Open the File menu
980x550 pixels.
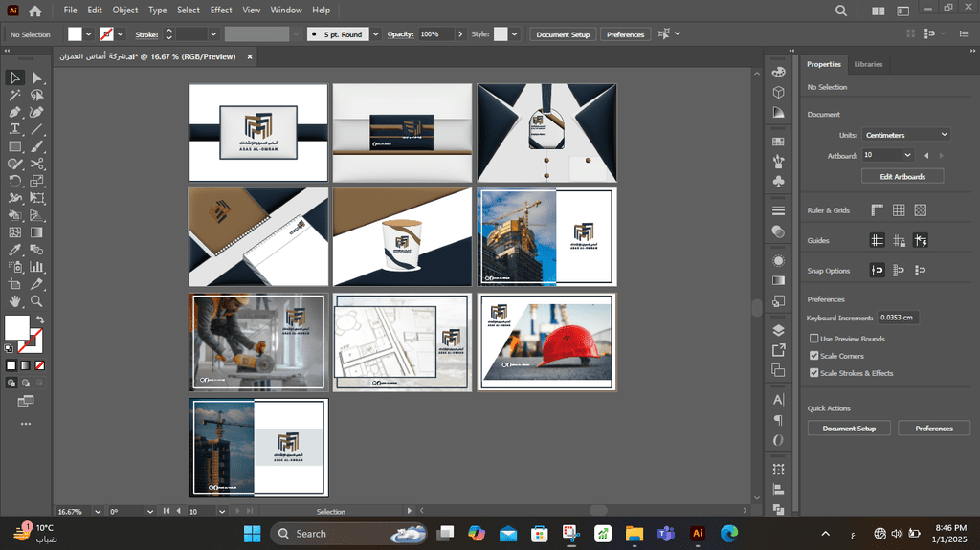pos(70,10)
